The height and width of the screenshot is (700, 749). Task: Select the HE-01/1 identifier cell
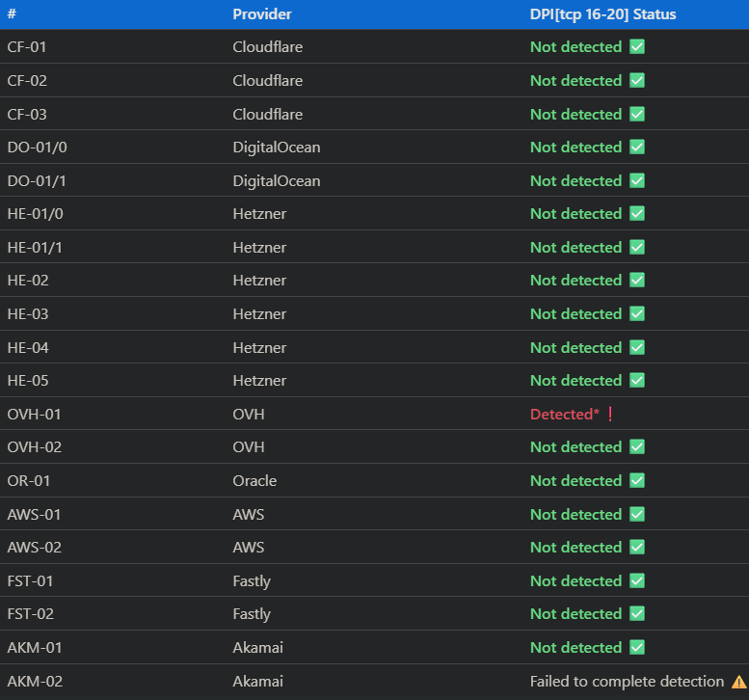click(35, 248)
